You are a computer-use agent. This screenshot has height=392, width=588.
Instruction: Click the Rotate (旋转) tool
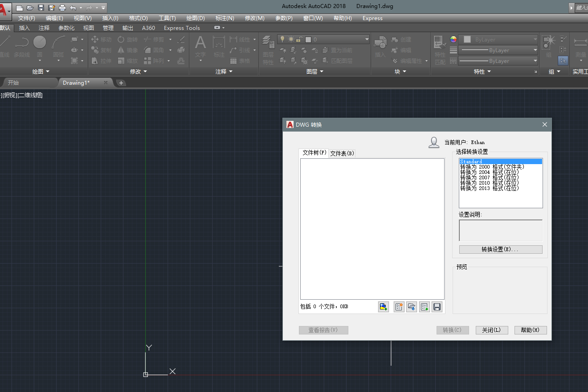click(128, 39)
